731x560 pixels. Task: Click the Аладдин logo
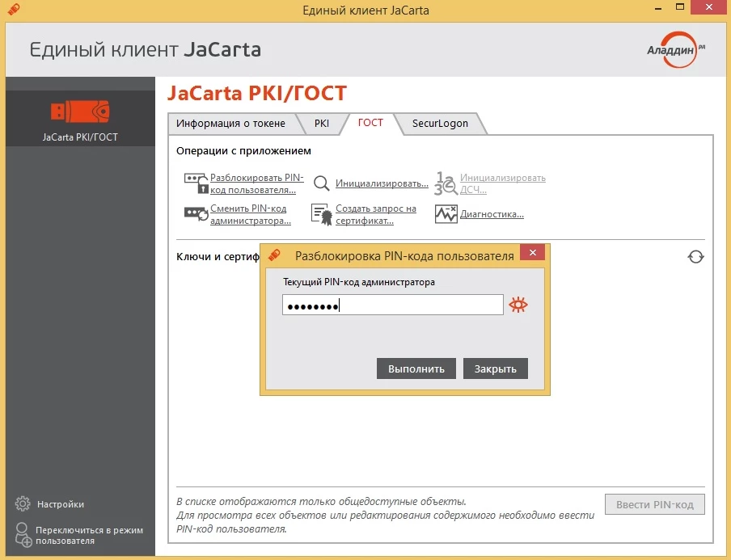tap(675, 49)
